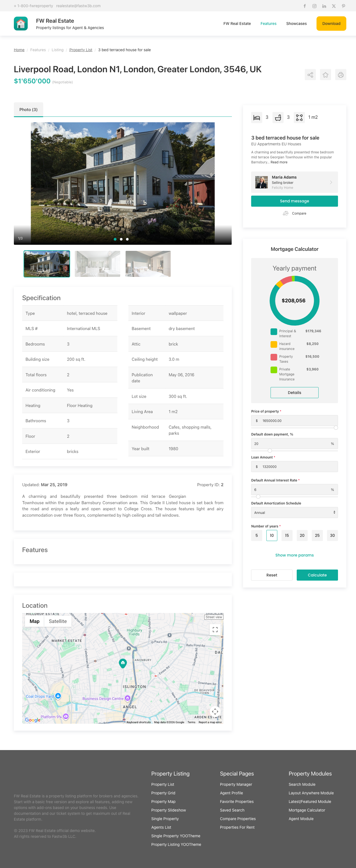Click the property location marker on map
This screenshot has width=356, height=868.
tap(123, 663)
